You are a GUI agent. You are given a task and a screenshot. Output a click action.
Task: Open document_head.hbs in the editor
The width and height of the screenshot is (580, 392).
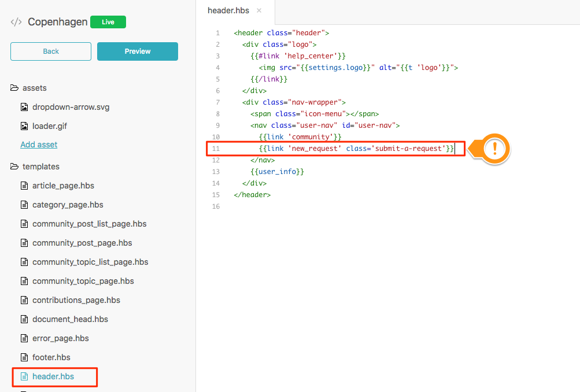(x=70, y=319)
